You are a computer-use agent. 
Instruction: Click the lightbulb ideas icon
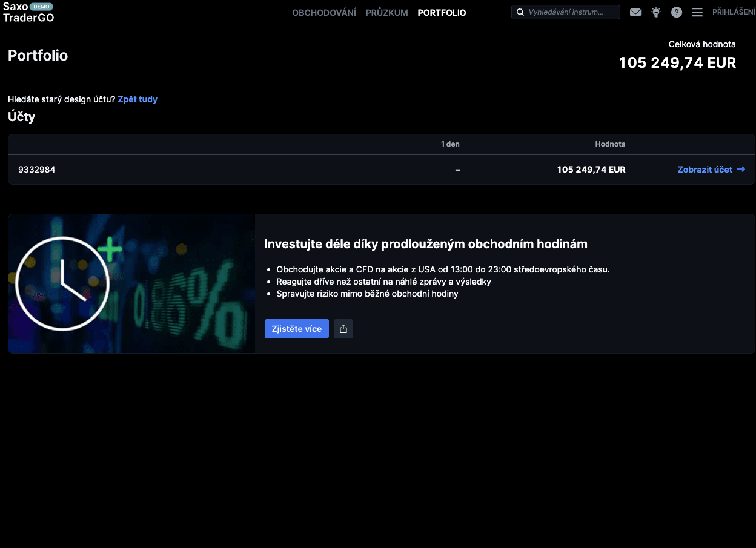655,12
